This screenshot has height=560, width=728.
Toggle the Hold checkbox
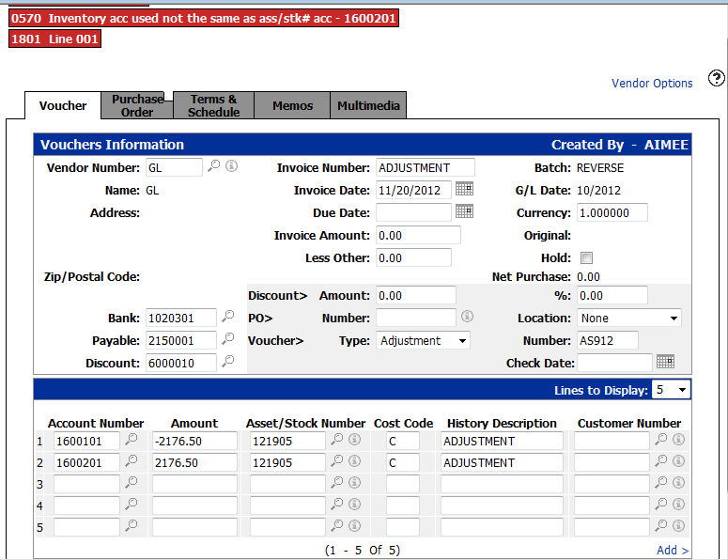point(586,258)
